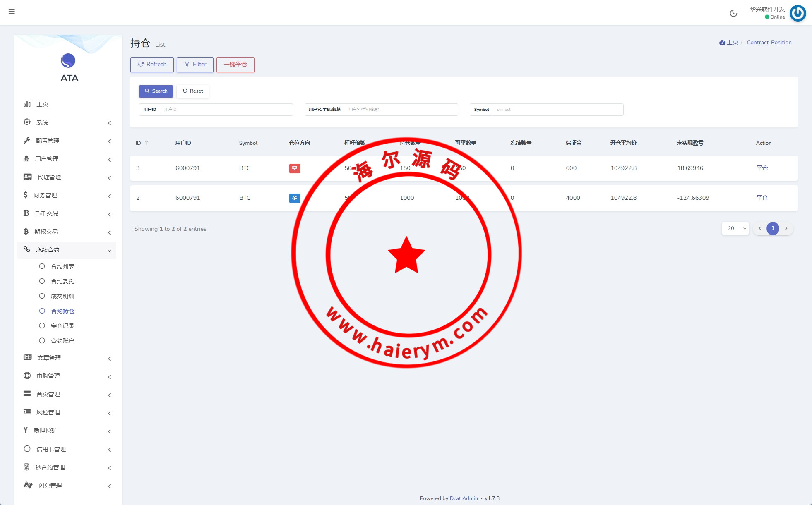This screenshot has width=812, height=505.
Task: Click the user avatar power icon
Action: point(798,13)
